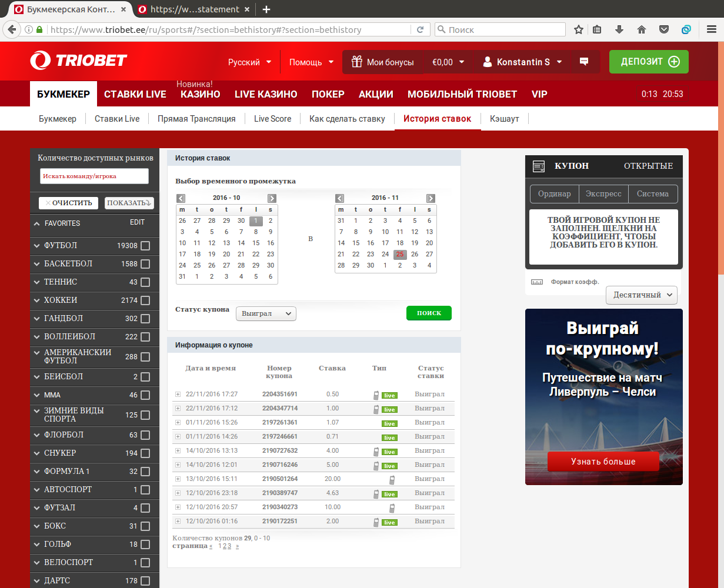Expand the coupon row 2190727632
Viewport: 724px width, 588px height.
[x=177, y=450]
